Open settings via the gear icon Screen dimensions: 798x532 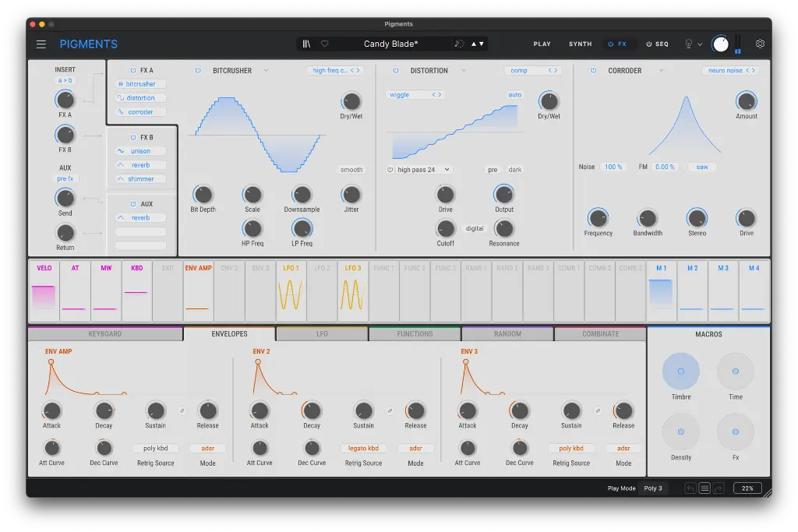(x=760, y=44)
